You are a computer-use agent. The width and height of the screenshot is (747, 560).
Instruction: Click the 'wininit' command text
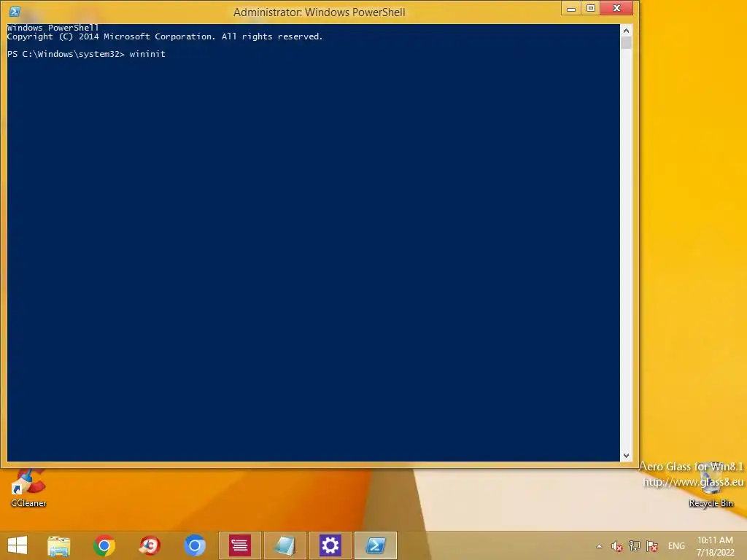(x=147, y=54)
